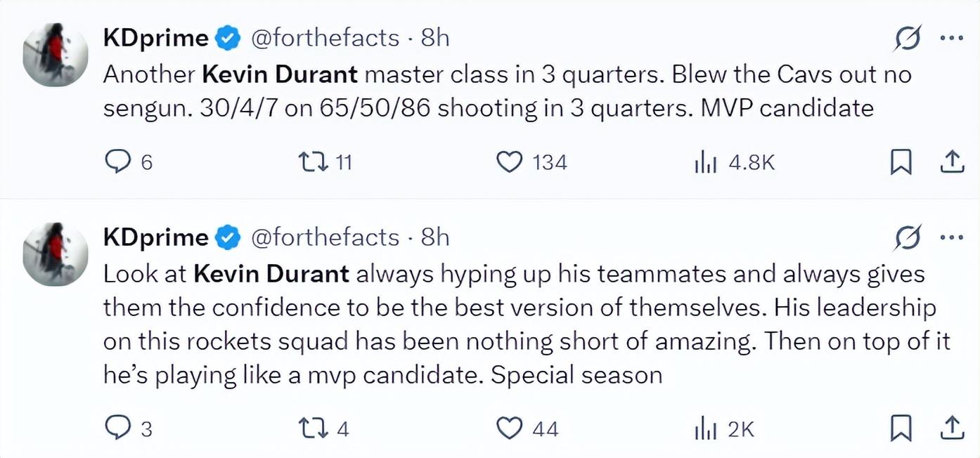View analytics showing 4.8K views
980x458 pixels.
(705, 163)
